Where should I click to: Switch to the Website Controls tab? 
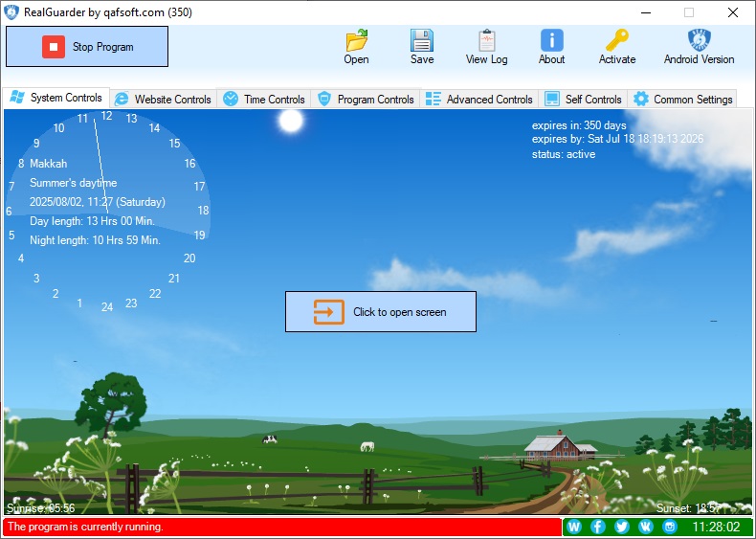point(164,100)
